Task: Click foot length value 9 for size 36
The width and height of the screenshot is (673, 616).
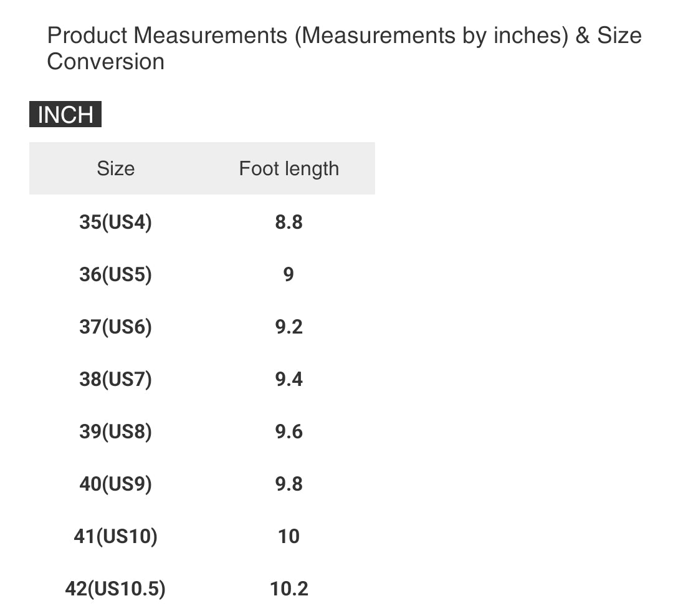Action: (289, 274)
